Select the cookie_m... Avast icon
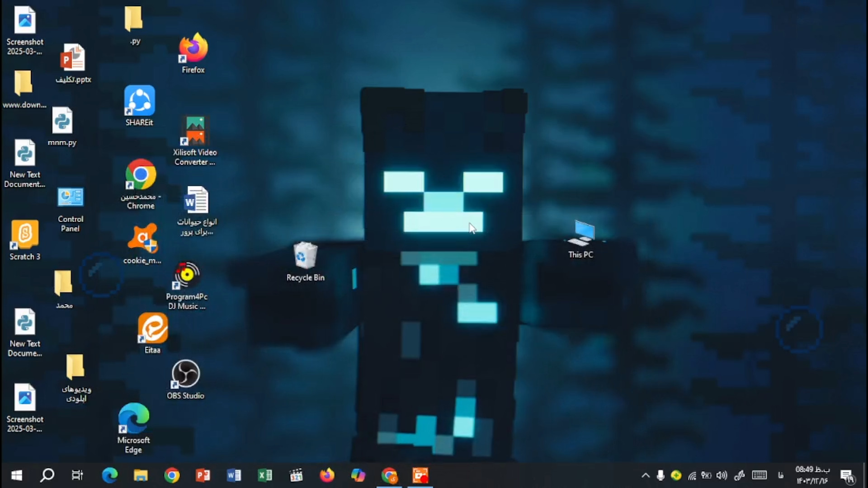 tap(142, 244)
